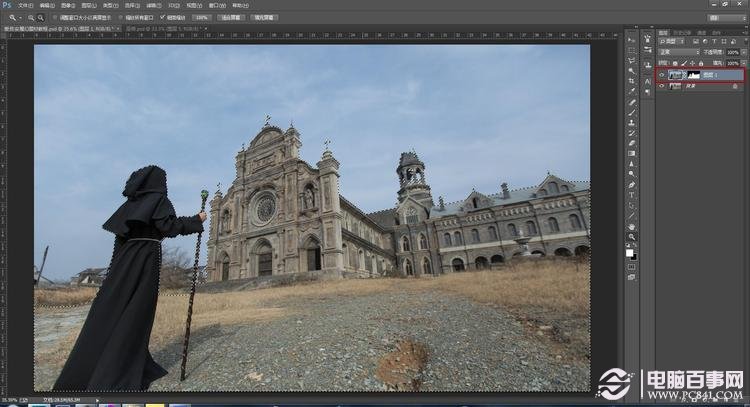Image resolution: width=750 pixels, height=407 pixels.
Task: Select the Crop tool
Action: pyautogui.click(x=632, y=81)
